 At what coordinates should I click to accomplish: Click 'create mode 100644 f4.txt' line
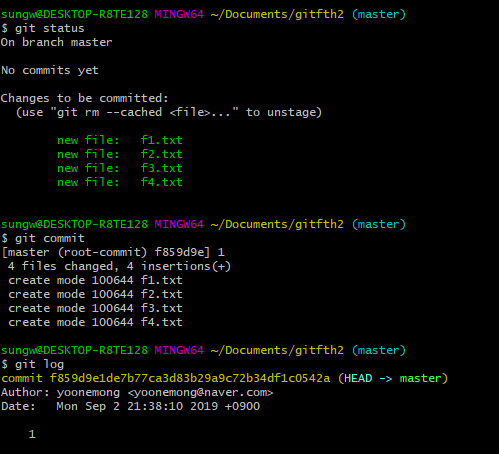95,322
